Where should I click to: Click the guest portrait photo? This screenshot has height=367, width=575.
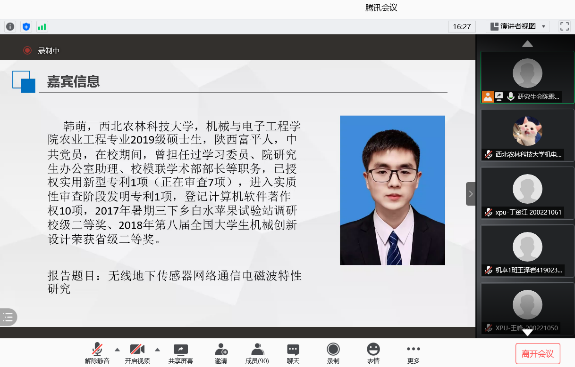pyautogui.click(x=392, y=190)
